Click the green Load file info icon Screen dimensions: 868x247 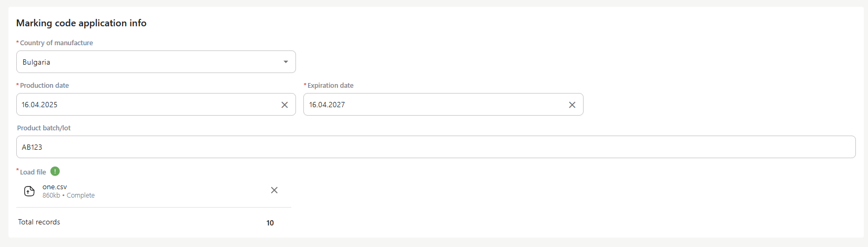click(x=55, y=171)
